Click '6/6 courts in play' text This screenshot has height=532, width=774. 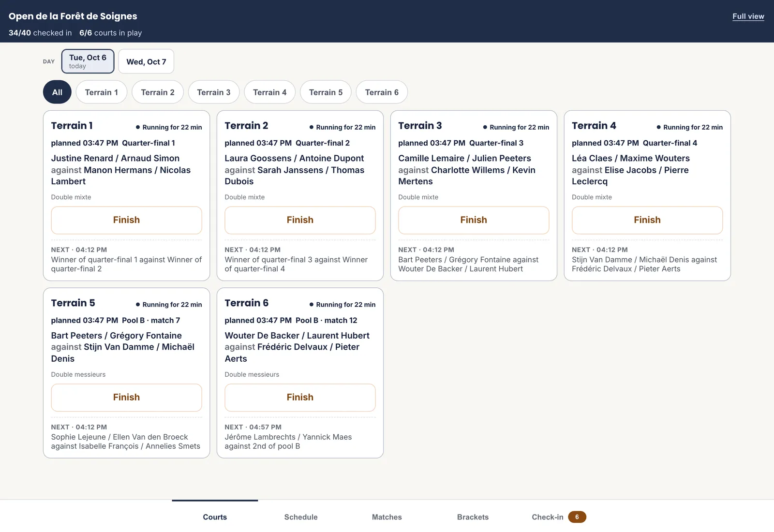111,33
